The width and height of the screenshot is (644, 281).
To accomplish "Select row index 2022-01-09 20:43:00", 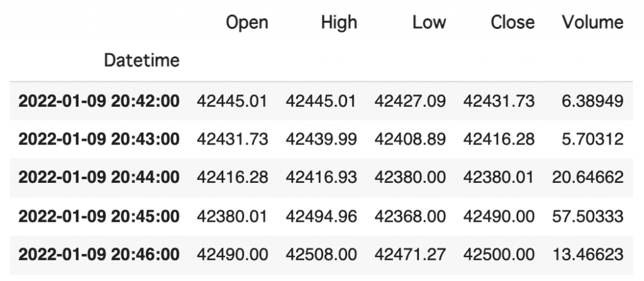I will 99,140.
